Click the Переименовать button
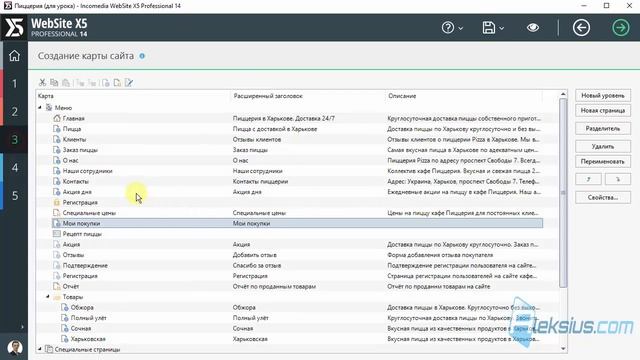 click(603, 162)
